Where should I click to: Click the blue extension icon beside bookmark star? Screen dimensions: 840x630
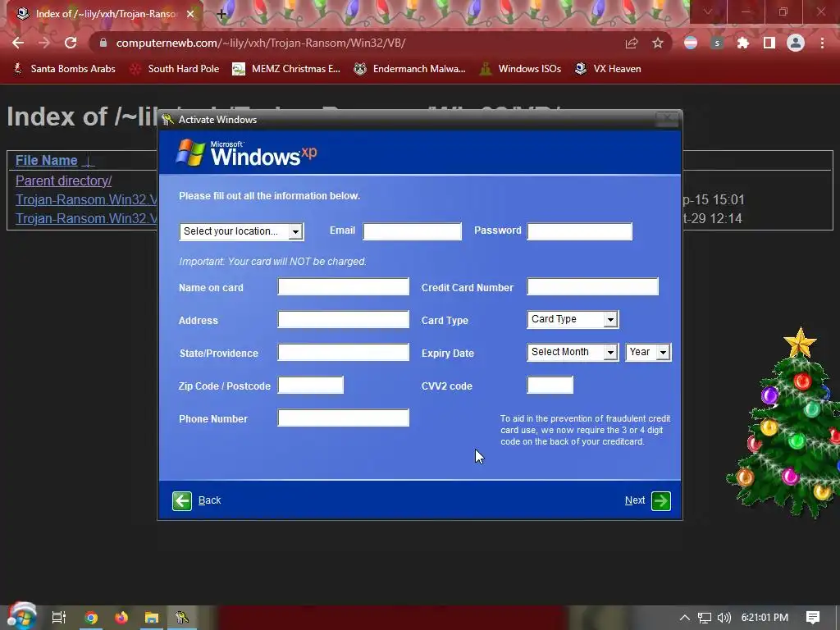pyautogui.click(x=691, y=43)
